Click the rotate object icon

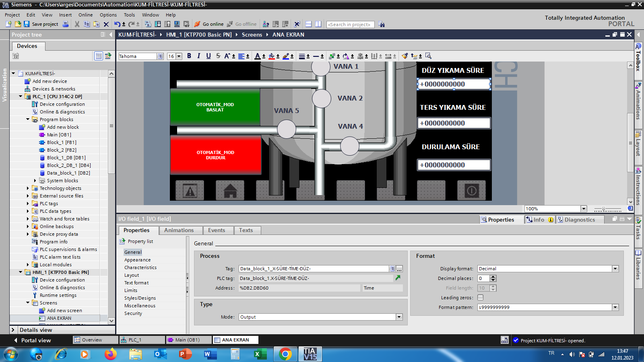[x=346, y=56]
